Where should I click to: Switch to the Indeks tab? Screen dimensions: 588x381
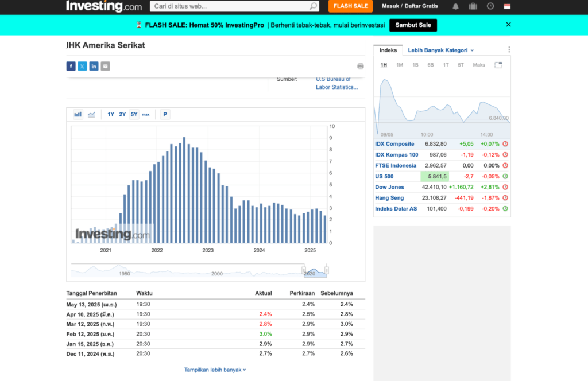point(388,50)
